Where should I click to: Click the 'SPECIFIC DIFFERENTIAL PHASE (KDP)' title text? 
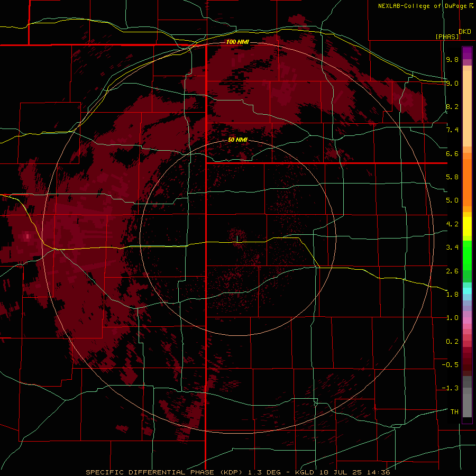pos(164,472)
